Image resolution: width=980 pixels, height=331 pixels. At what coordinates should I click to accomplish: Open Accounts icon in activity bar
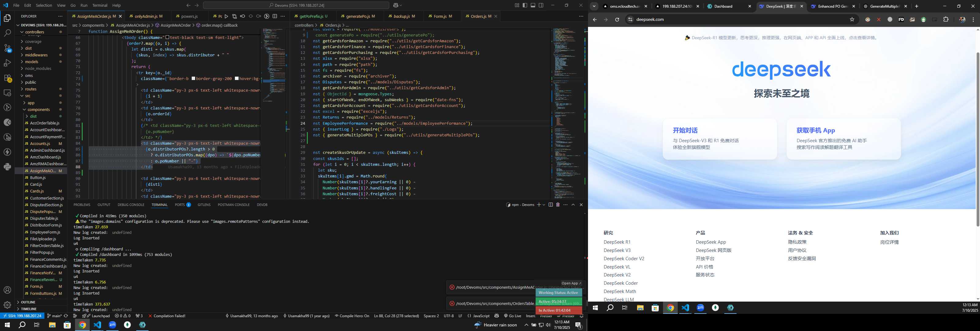7,290
